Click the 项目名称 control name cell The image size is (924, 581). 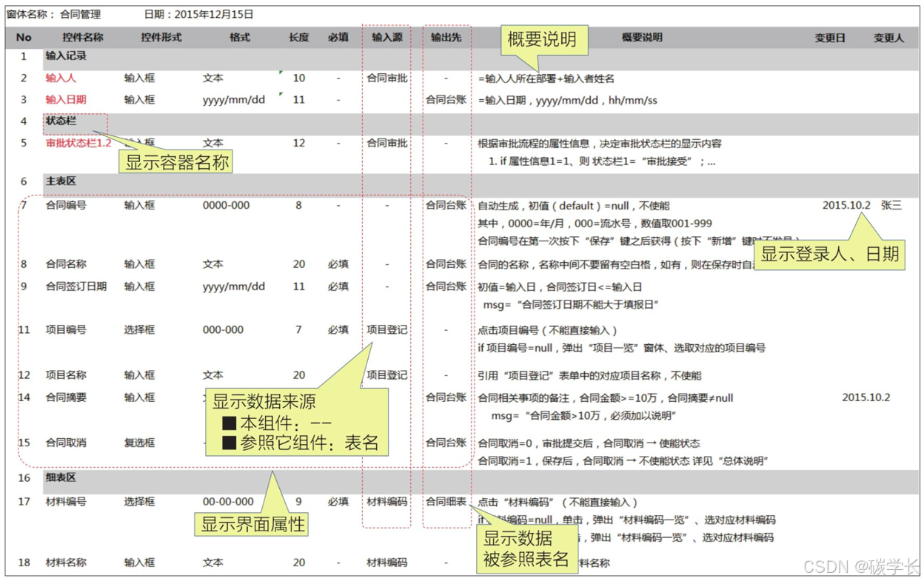pos(66,375)
